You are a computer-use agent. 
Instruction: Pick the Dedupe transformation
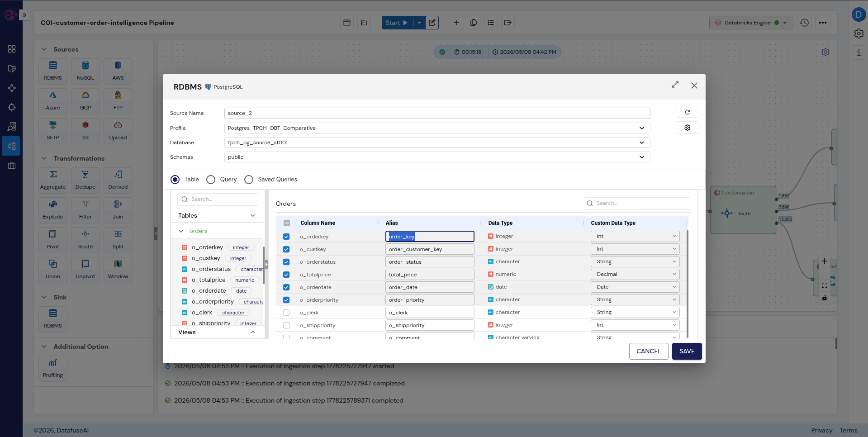(x=85, y=180)
